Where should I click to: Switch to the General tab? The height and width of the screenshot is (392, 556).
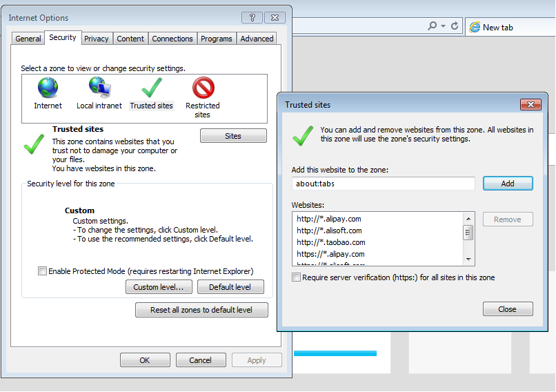click(28, 39)
